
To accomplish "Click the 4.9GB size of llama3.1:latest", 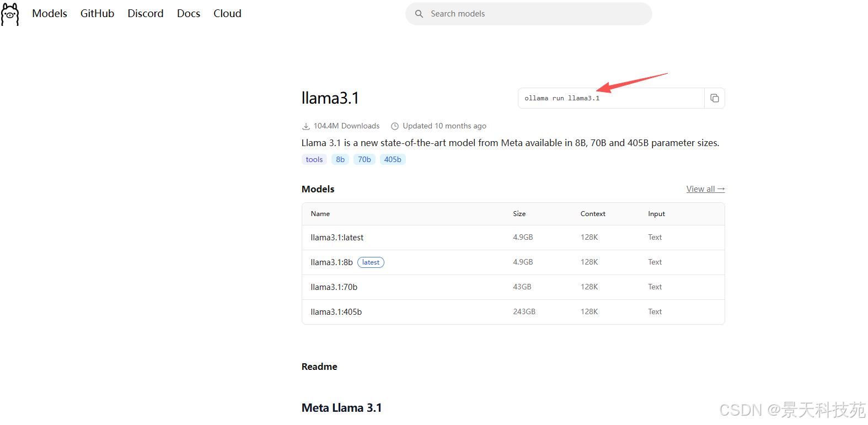I will [x=523, y=238].
